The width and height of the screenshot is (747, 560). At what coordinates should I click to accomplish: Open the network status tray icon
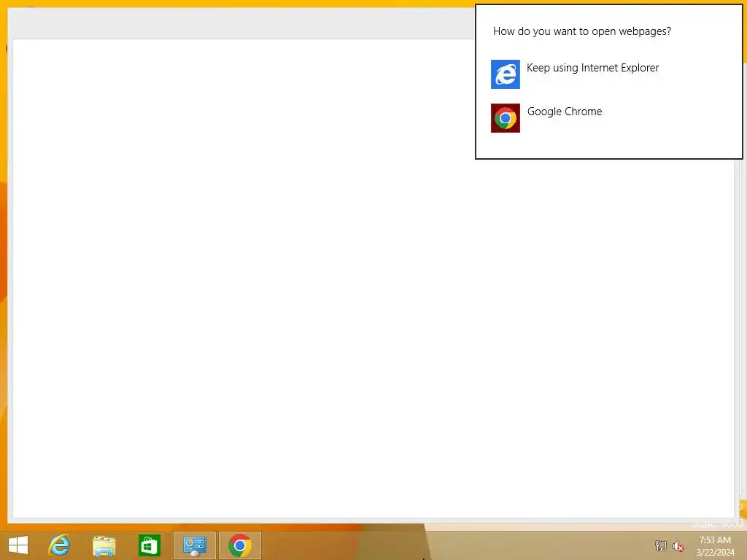click(x=661, y=546)
